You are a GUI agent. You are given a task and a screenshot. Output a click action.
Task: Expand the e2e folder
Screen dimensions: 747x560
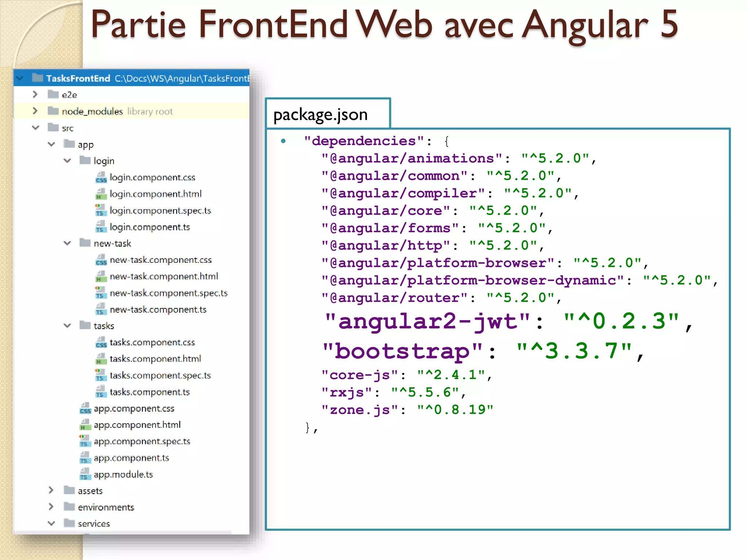35,94
